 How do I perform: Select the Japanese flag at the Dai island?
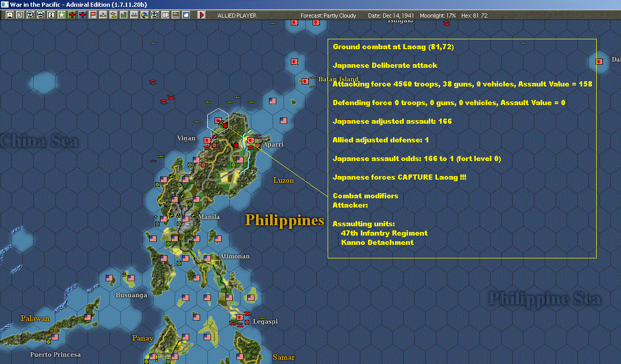(599, 61)
